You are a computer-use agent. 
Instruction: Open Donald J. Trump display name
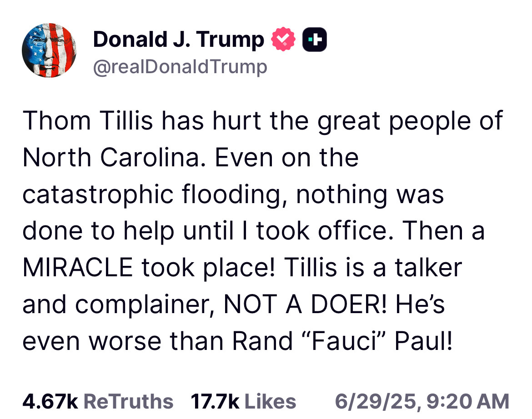(178, 40)
